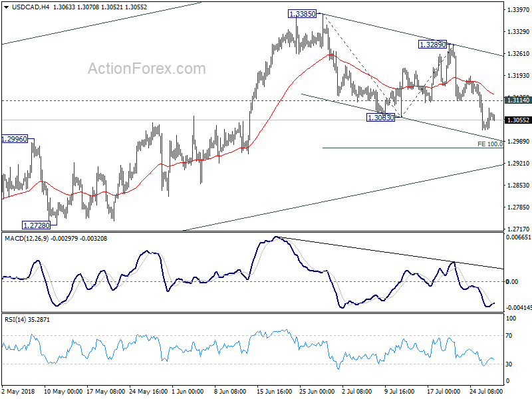
Task: Click the RSI 70 level axis label
Action: [509, 336]
